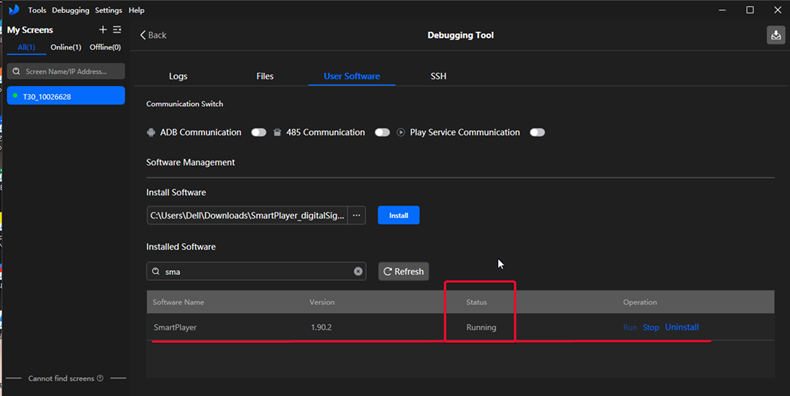Go Back from Debugging Tool

point(153,35)
